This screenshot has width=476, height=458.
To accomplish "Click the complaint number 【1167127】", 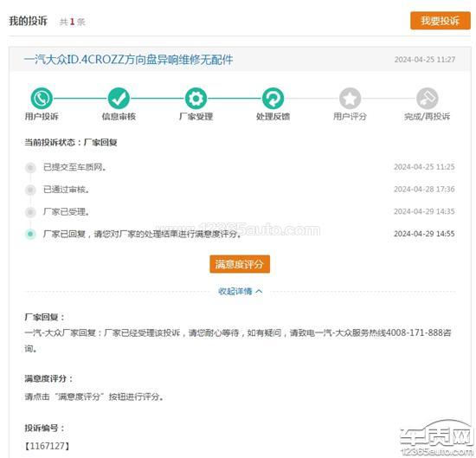I will click(48, 446).
